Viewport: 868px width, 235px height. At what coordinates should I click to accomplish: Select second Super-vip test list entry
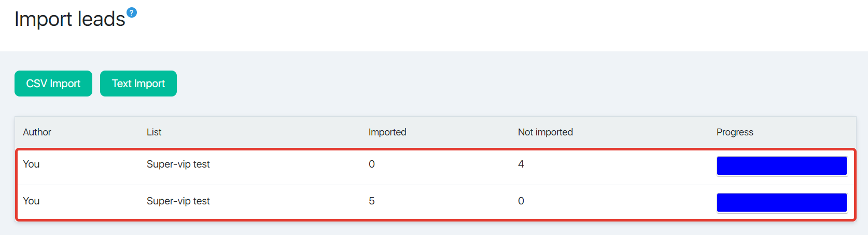coord(178,201)
